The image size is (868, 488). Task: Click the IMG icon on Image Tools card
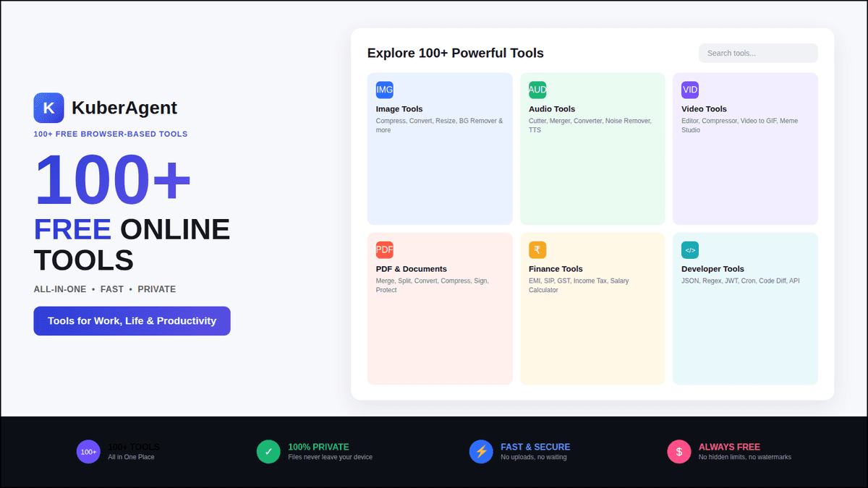(385, 90)
